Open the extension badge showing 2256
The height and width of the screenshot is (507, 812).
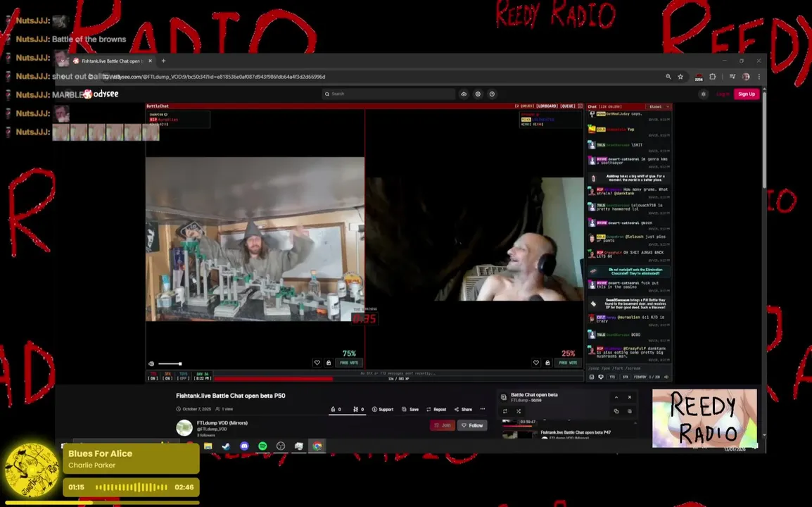699,77
